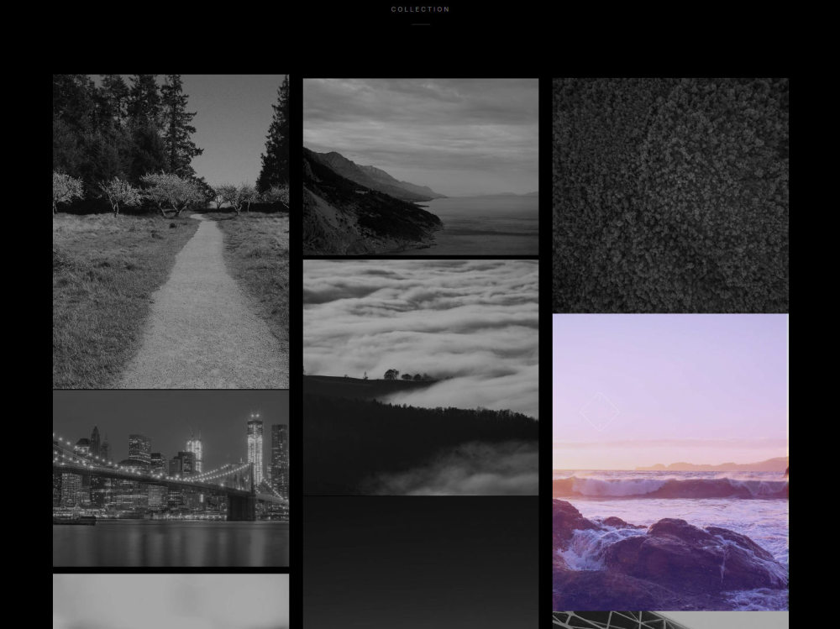This screenshot has height=629, width=840.
Task: Click the COLLECTION heading text
Action: click(421, 9)
